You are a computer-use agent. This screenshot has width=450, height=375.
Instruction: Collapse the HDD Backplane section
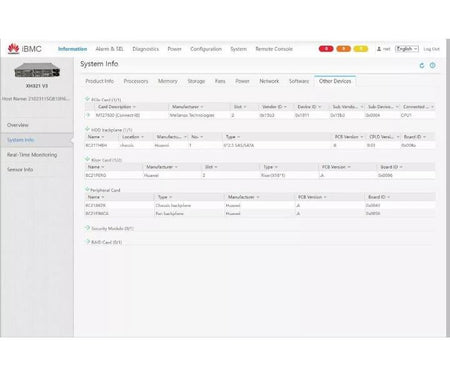click(x=87, y=129)
